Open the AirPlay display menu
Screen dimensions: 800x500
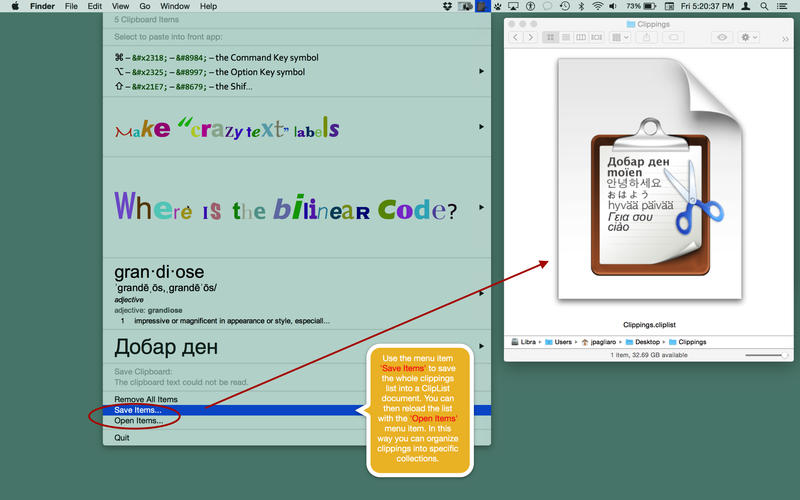(x=513, y=6)
